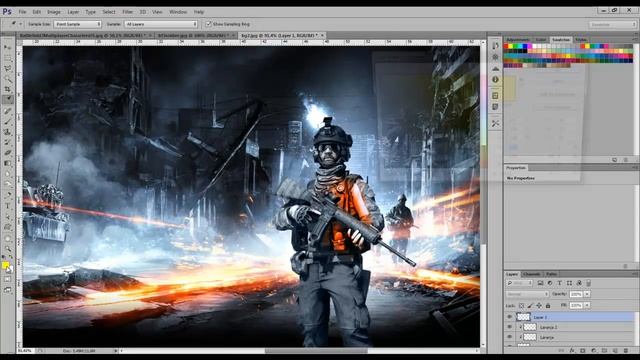This screenshot has height=360, width=640.
Task: Select the Quick Selection tool
Action: click(7, 78)
